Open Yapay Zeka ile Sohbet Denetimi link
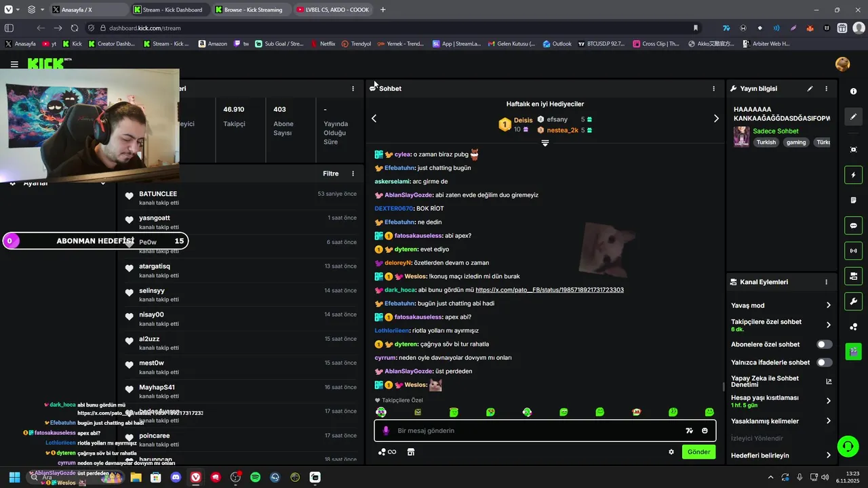Viewport: 868px width, 488px height. click(781, 382)
